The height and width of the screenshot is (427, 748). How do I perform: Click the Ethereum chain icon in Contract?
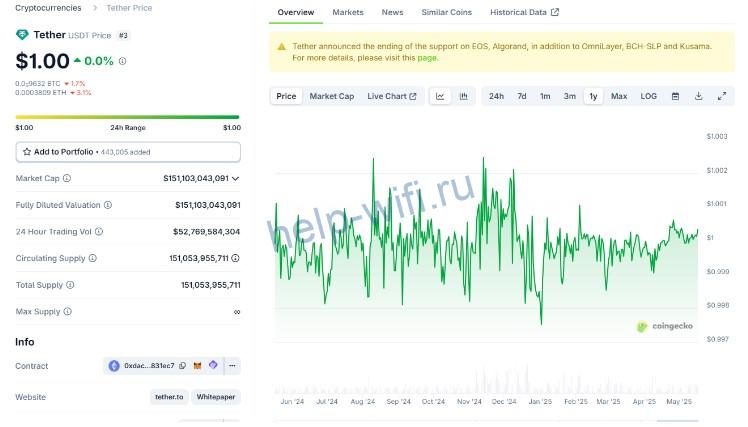coord(114,366)
